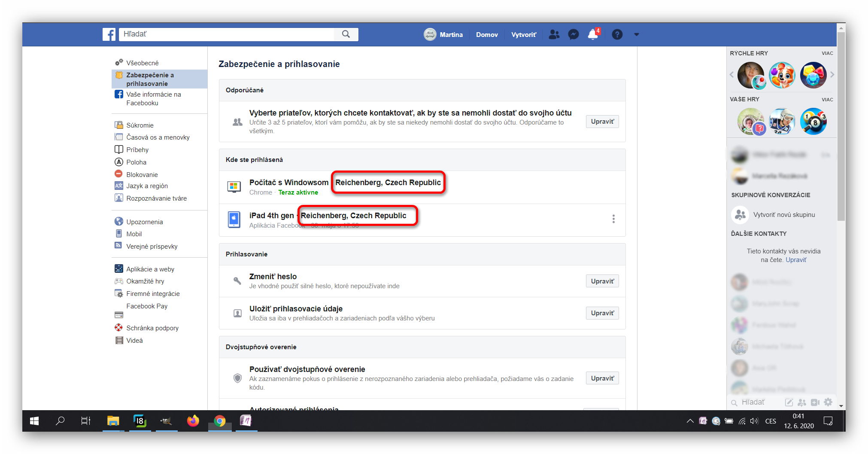Click Upraviť next to Zmeniť heslo
This screenshot has width=868, height=454.
tap(602, 281)
